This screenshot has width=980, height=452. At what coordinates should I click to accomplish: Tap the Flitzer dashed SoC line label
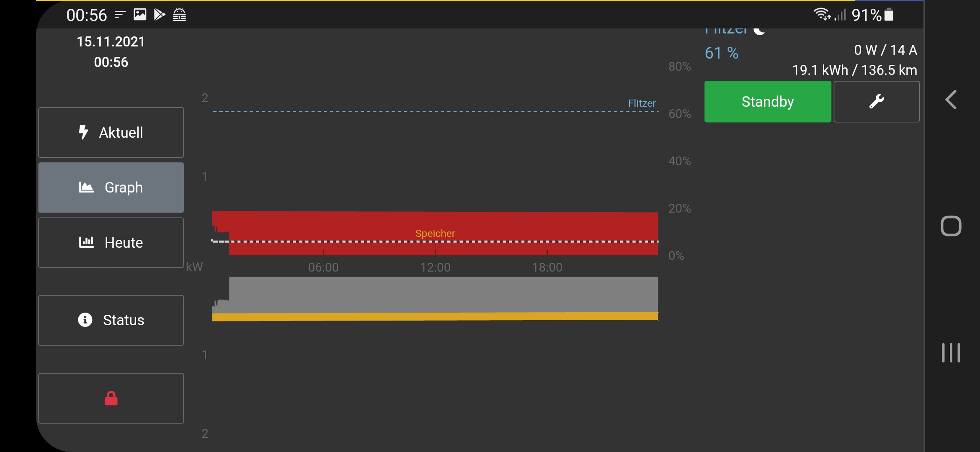click(642, 103)
